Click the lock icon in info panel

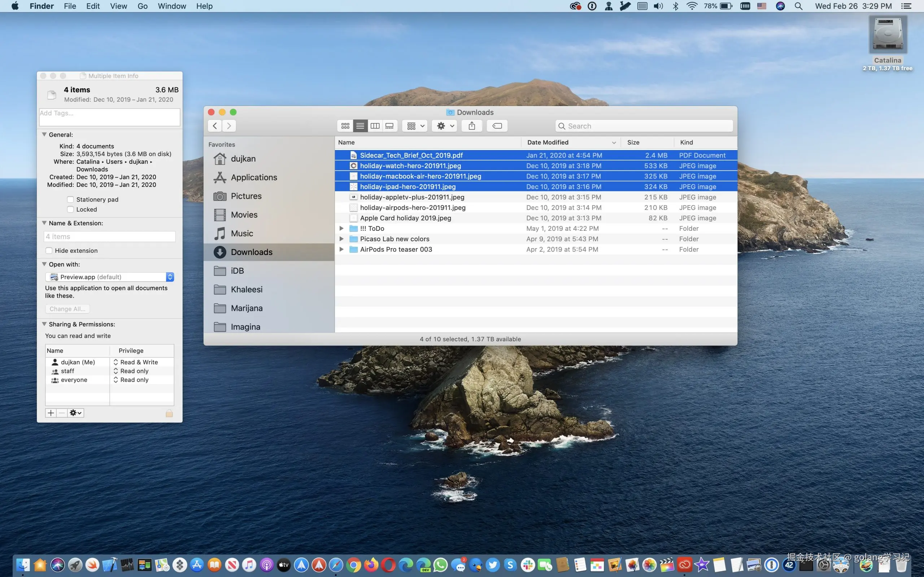(x=169, y=413)
